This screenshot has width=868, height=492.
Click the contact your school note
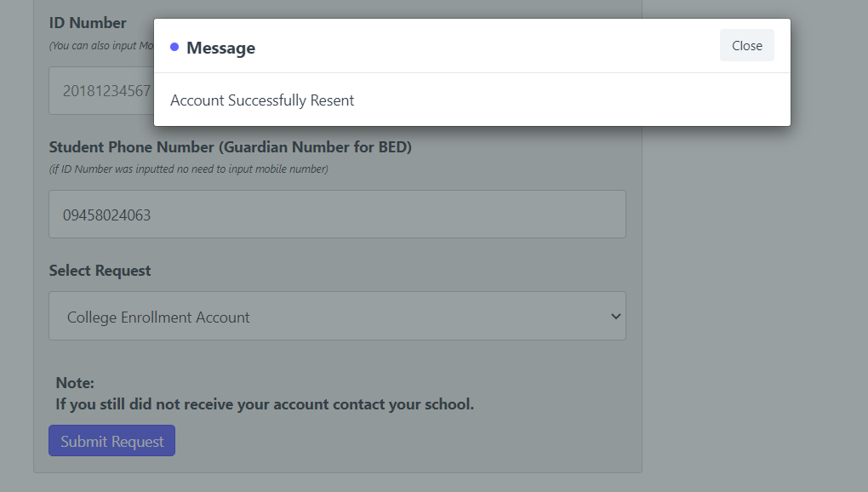coord(265,404)
